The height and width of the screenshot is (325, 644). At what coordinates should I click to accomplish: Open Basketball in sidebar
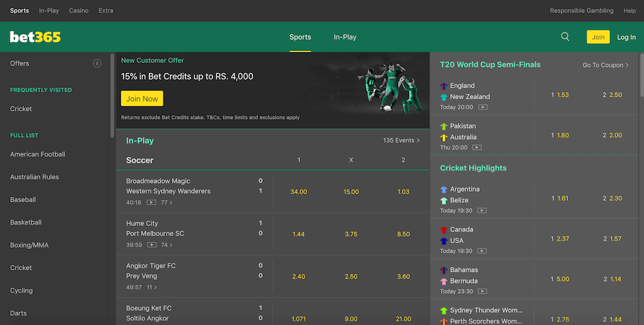(26, 223)
